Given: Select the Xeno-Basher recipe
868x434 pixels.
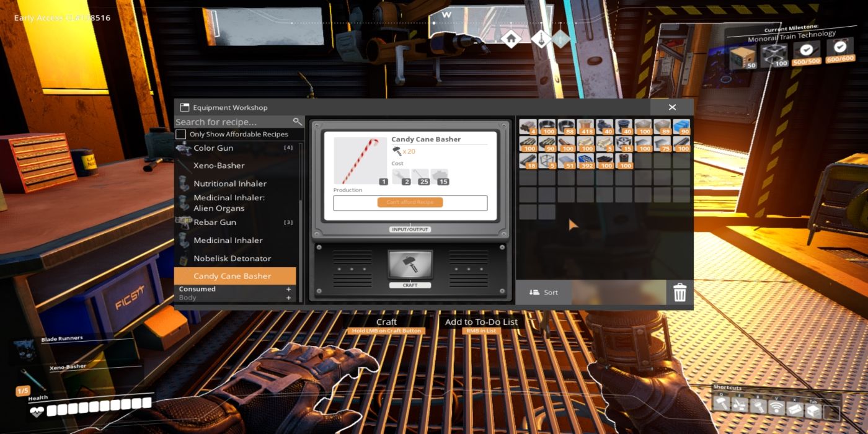Looking at the screenshot, I should 219,166.
